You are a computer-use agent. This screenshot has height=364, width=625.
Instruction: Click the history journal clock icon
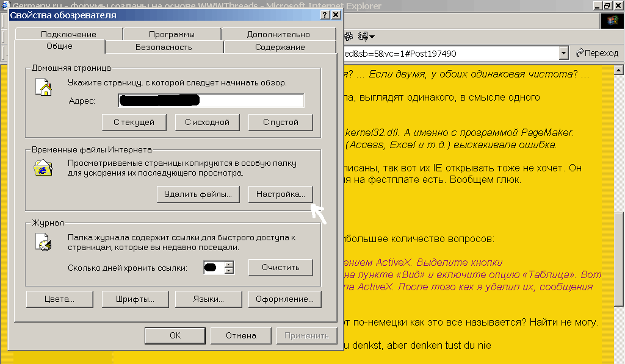point(43,243)
